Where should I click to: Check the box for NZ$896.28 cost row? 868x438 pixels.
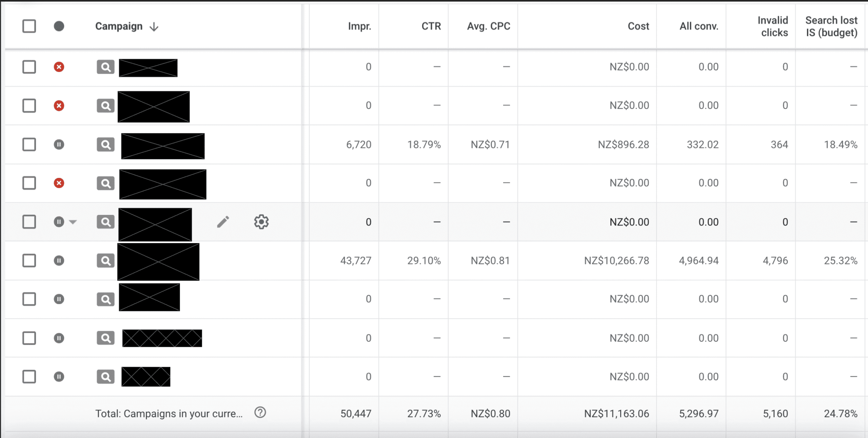click(29, 145)
